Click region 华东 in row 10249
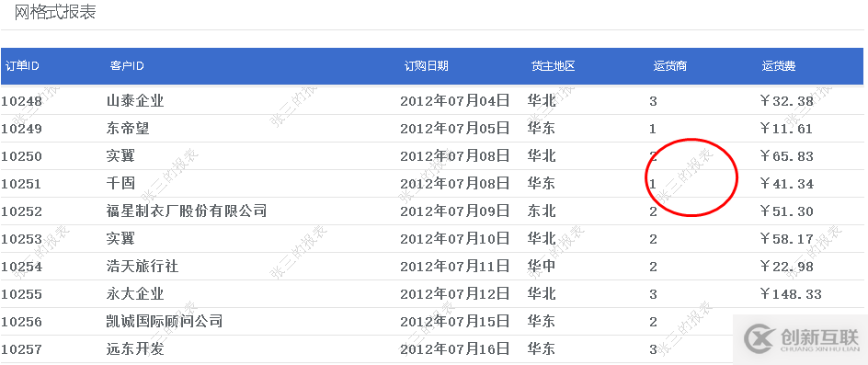 pos(542,129)
